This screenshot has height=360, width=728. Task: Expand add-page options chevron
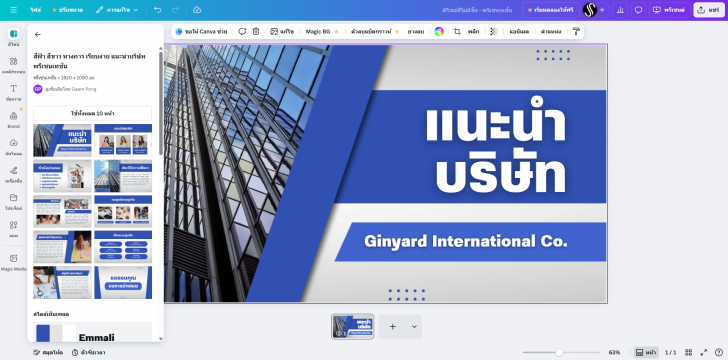point(414,327)
